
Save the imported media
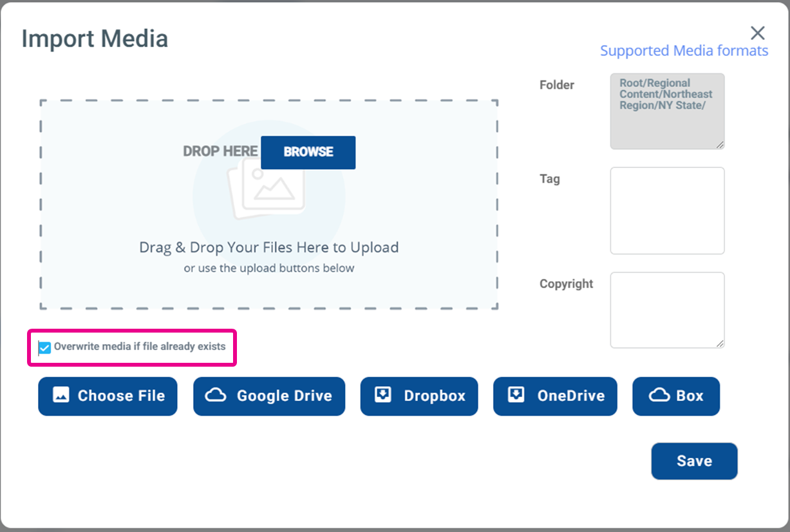click(x=694, y=461)
